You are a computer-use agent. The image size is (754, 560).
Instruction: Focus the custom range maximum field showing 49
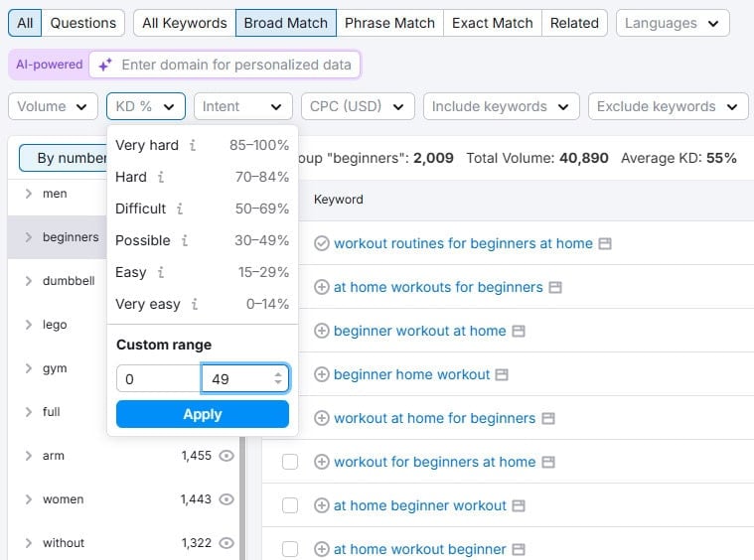[x=245, y=378]
